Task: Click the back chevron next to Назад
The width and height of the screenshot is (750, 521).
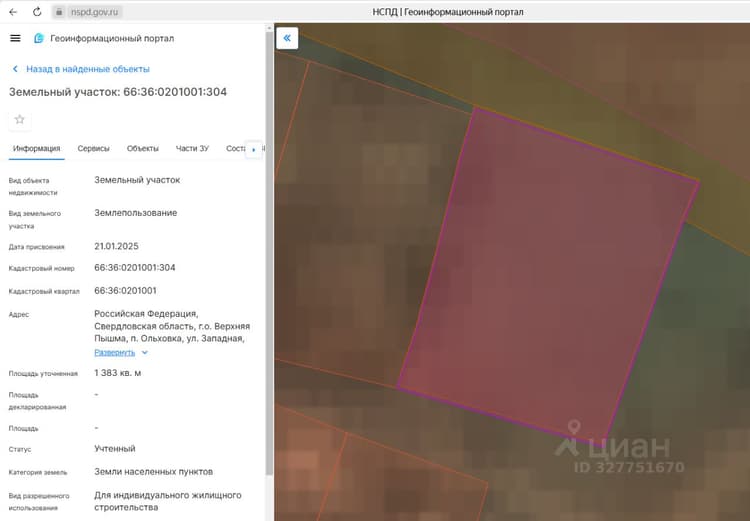Action: point(15,69)
